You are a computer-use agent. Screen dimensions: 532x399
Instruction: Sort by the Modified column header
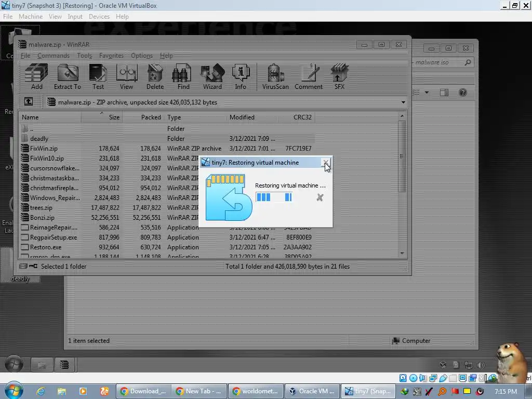251,117
